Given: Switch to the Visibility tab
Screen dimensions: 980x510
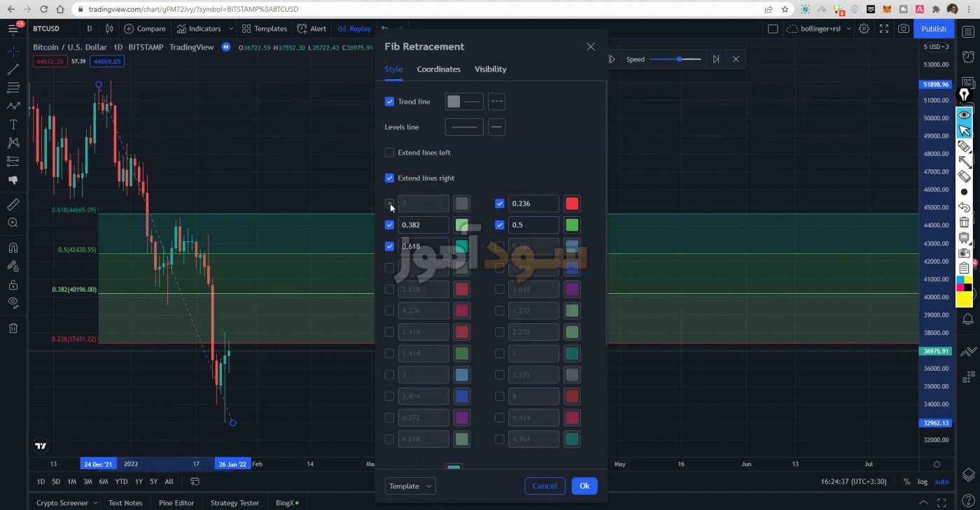Looking at the screenshot, I should 491,69.
